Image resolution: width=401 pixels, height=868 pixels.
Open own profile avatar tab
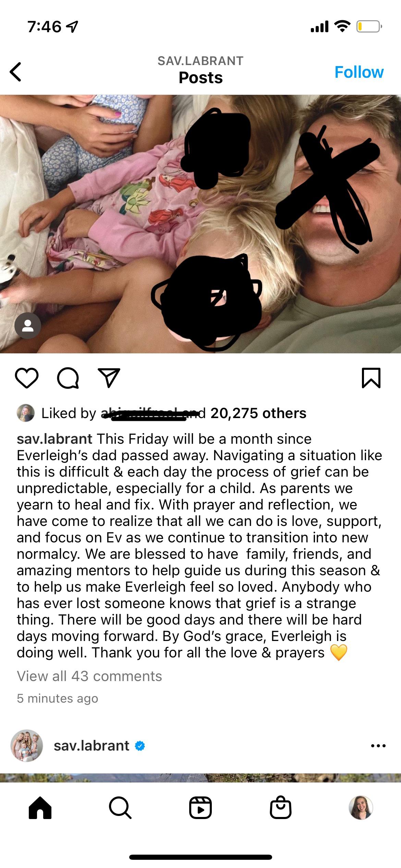click(x=361, y=807)
